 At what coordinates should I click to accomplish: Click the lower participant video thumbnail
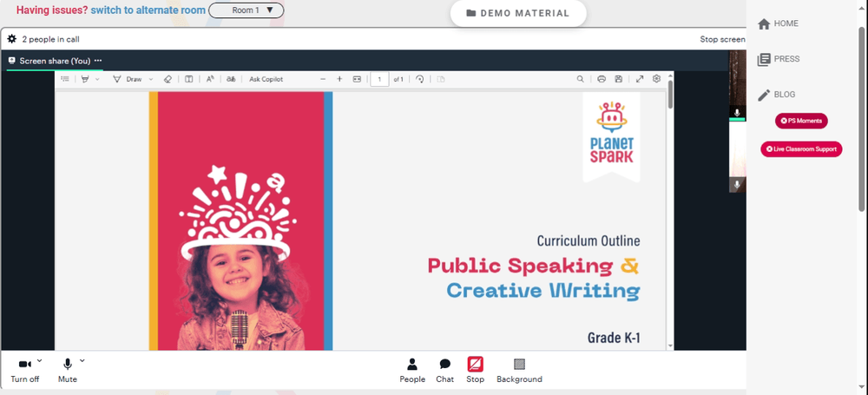click(x=737, y=156)
